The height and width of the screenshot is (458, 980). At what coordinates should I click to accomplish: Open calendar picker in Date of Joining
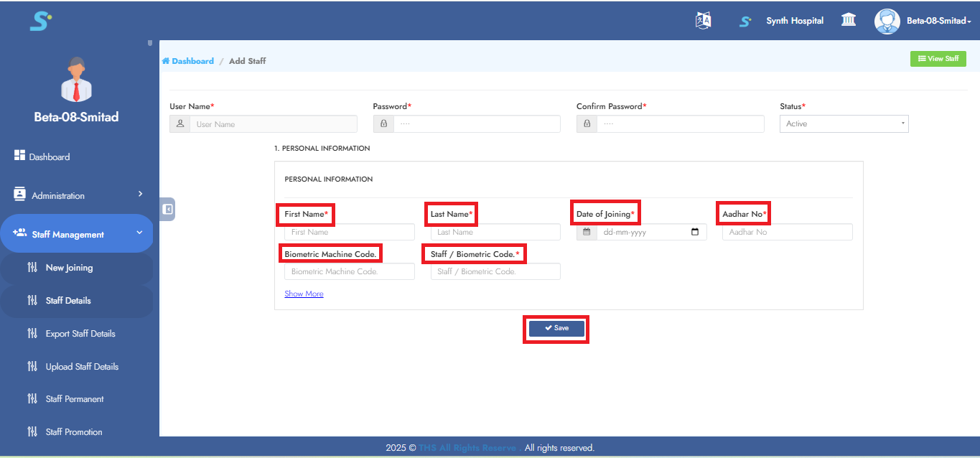pyautogui.click(x=694, y=232)
